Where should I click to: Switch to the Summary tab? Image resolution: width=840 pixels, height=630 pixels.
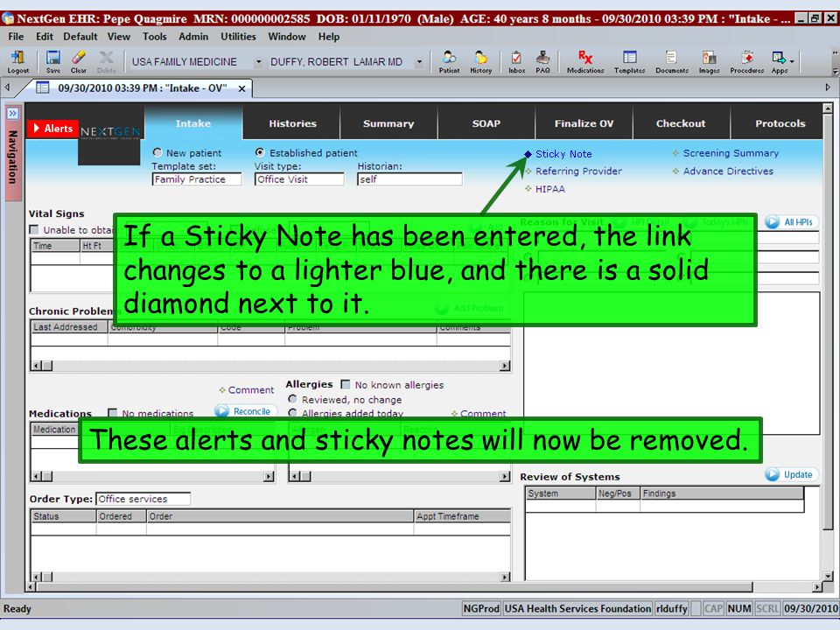point(388,123)
